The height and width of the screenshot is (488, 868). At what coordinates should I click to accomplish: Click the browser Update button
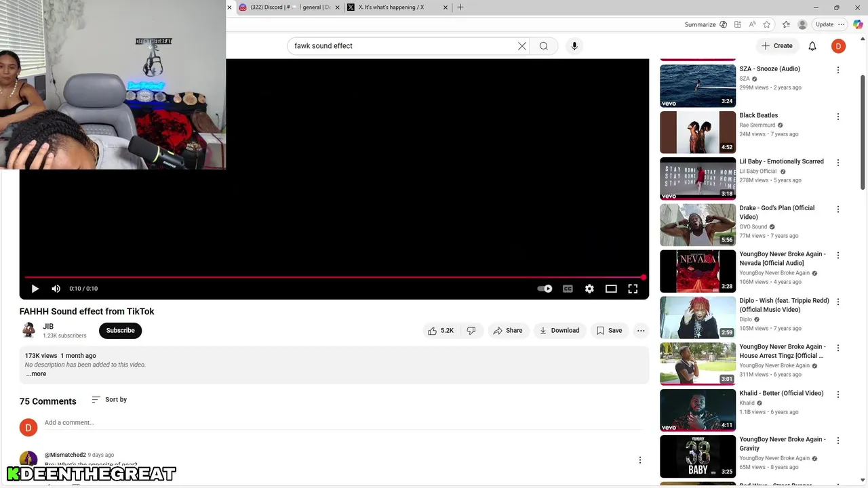[825, 24]
